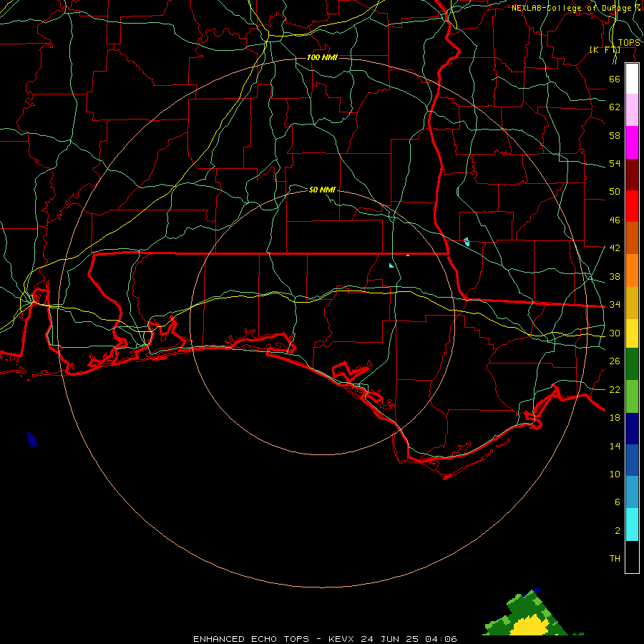Screen dimensions: 644x644
Task: Click the legend value 18
Action: [615, 418]
